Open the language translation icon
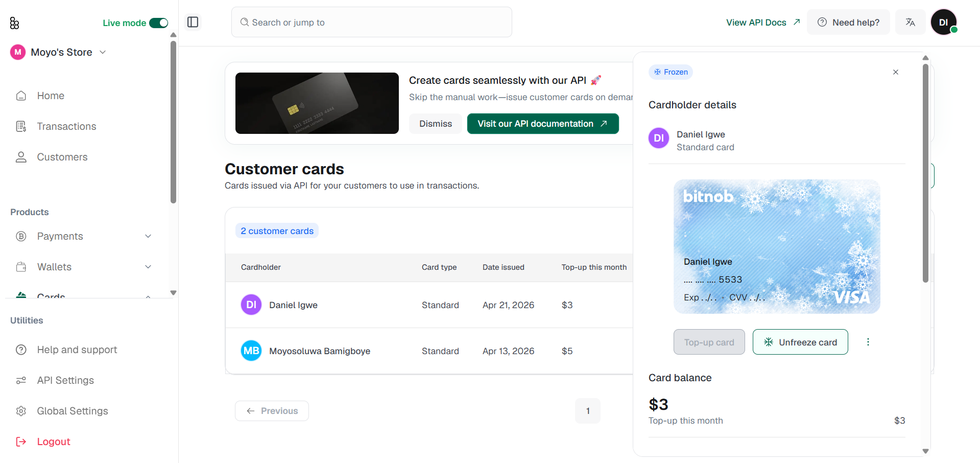The image size is (980, 463). [x=910, y=22]
